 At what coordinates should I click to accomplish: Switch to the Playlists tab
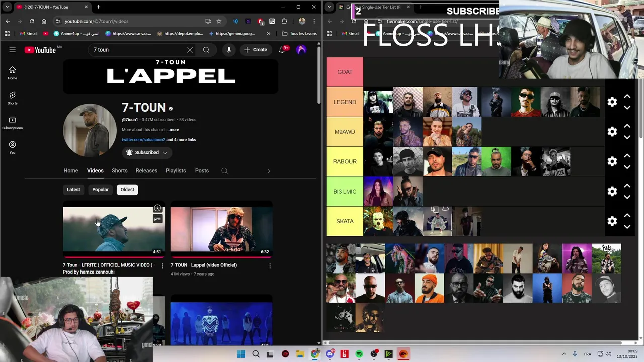pyautogui.click(x=176, y=171)
